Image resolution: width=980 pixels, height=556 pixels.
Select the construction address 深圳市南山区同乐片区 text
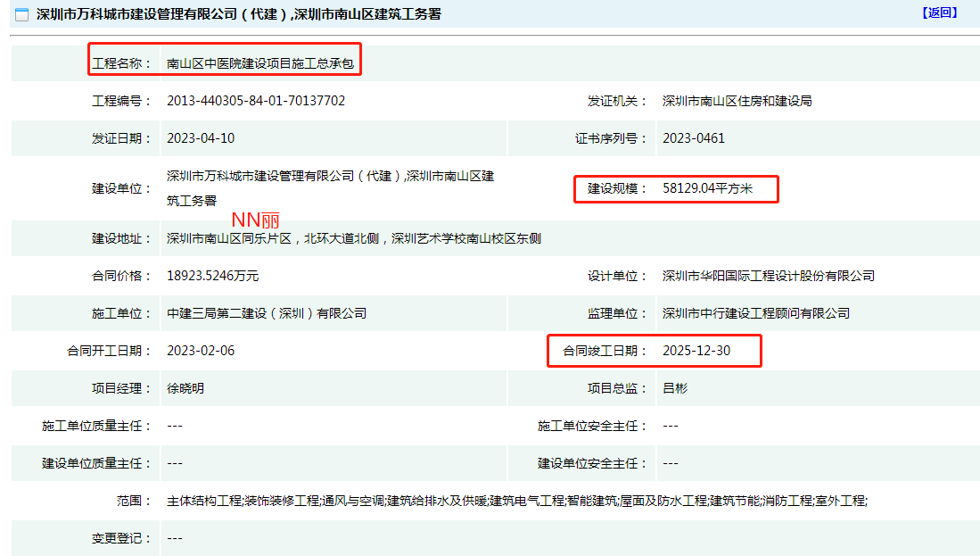(x=353, y=238)
